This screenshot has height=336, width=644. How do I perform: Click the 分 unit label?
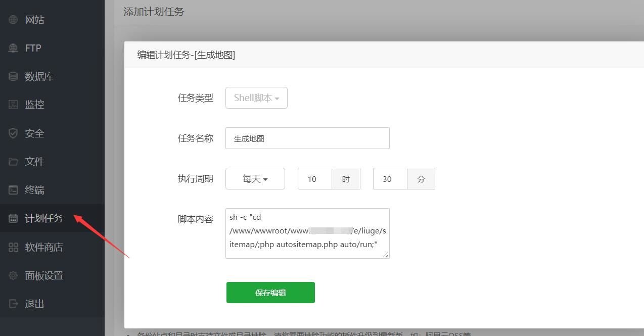click(x=421, y=179)
